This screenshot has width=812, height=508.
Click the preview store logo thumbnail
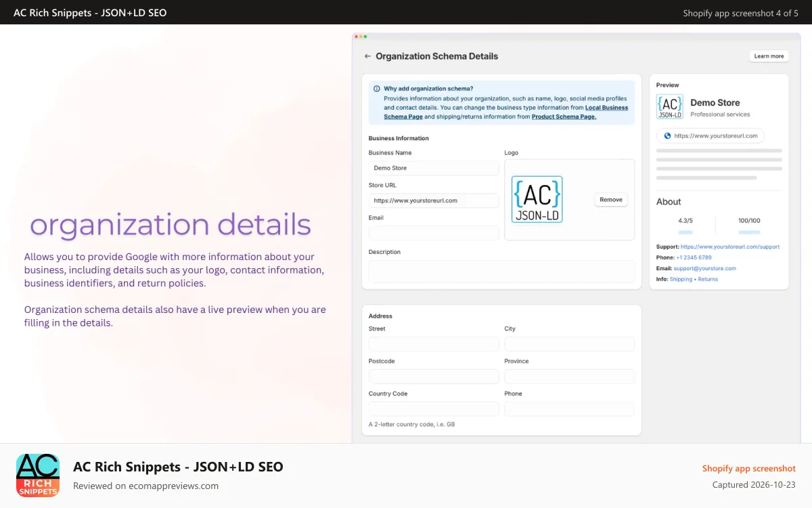pyautogui.click(x=670, y=107)
